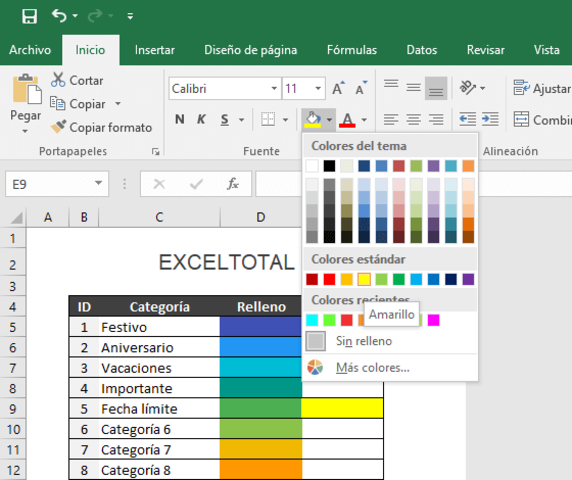The image size is (572, 480).
Task: Click the Combinar cells button
Action: (542, 120)
